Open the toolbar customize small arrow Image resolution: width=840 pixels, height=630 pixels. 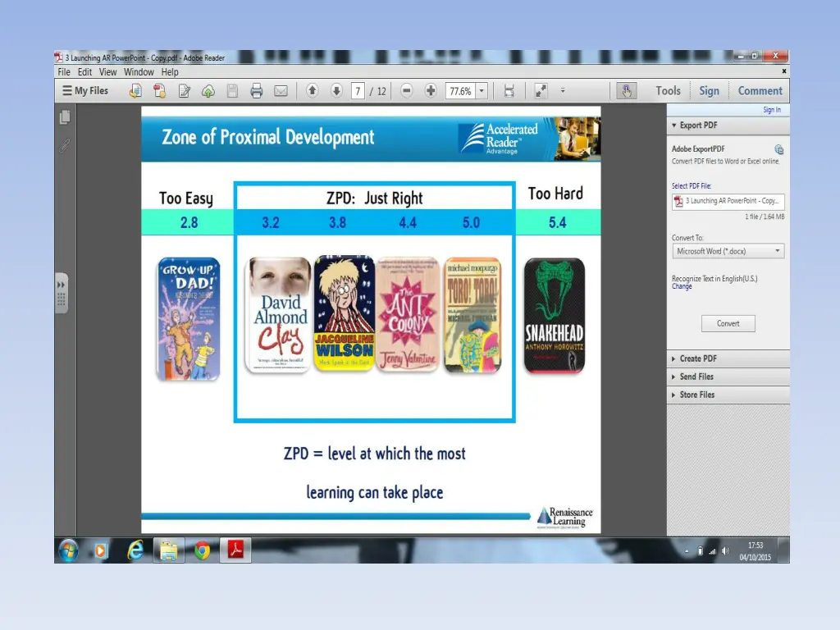click(563, 90)
